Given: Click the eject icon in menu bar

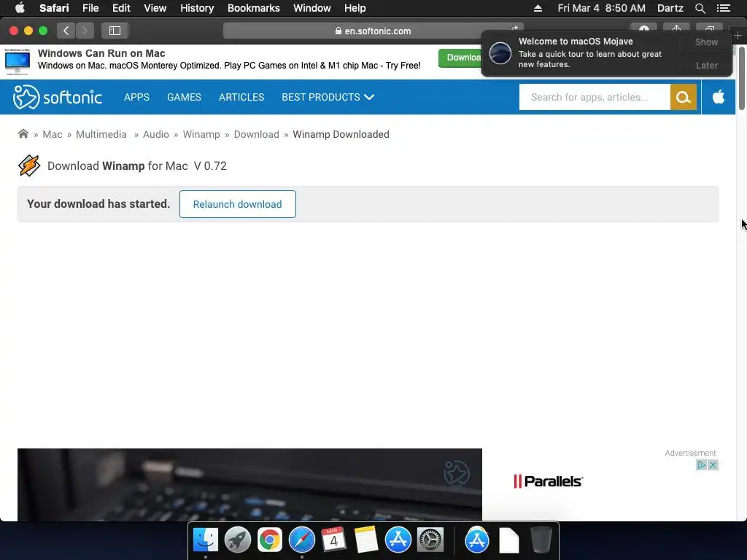Looking at the screenshot, I should (x=538, y=8).
